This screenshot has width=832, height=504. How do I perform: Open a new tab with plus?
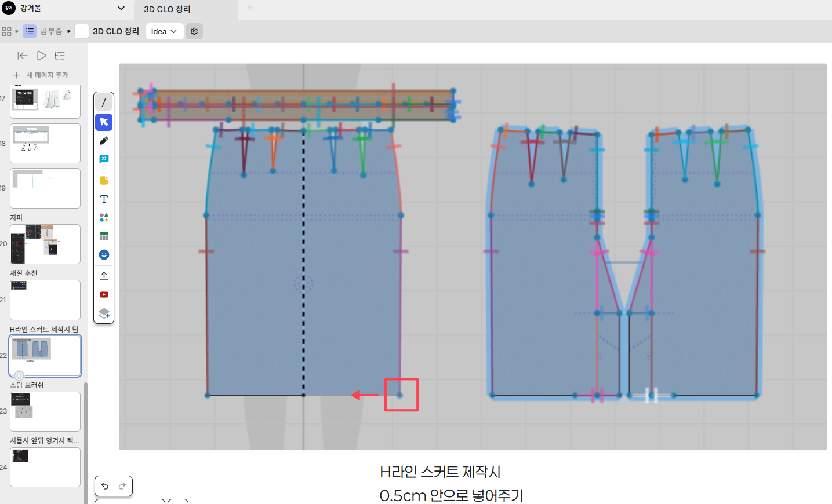(x=250, y=8)
